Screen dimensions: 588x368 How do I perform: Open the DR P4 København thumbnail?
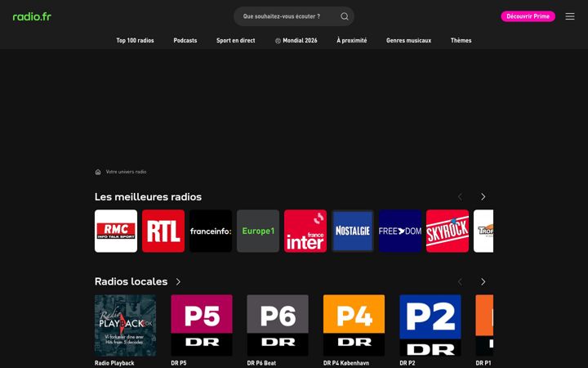tap(354, 325)
